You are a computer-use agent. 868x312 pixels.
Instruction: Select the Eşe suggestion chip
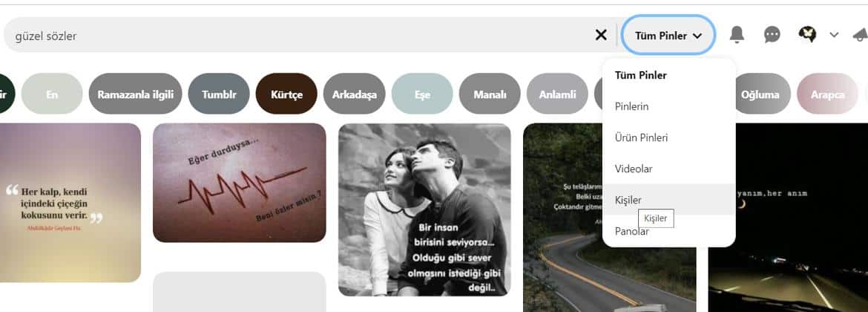click(x=422, y=94)
